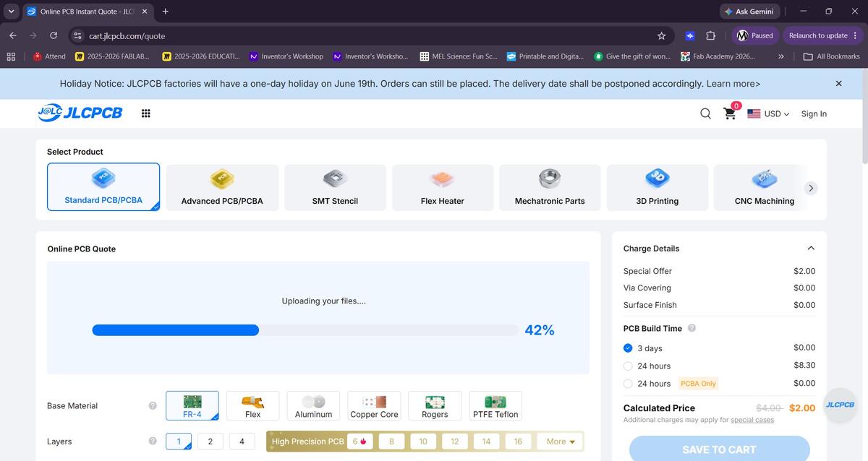This screenshot has width=868, height=461.
Task: Open the shopping cart icon
Action: tap(731, 112)
